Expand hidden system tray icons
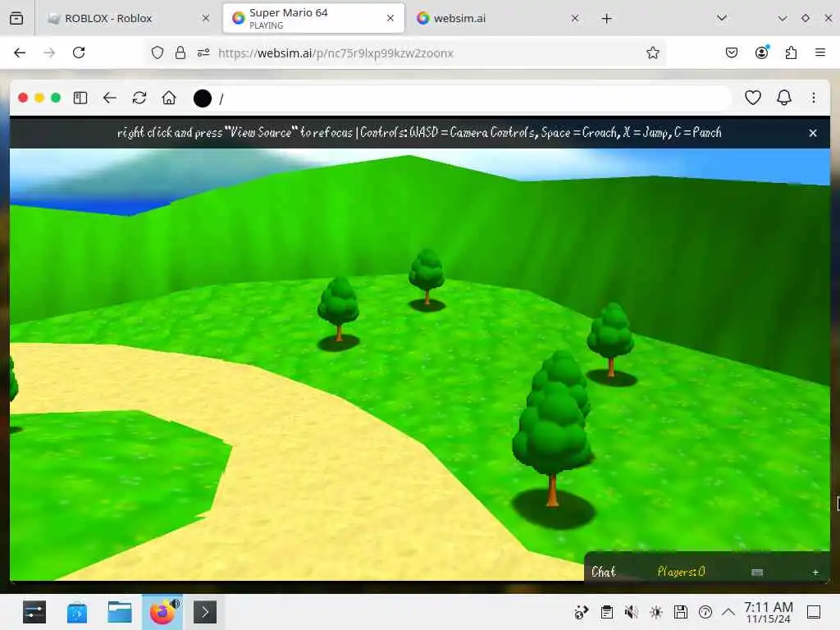Image resolution: width=840 pixels, height=630 pixels. pos(728,612)
